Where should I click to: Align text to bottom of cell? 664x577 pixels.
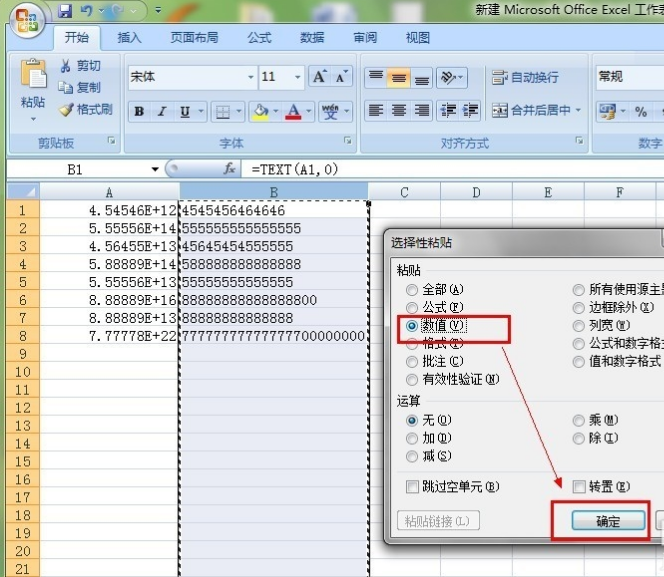pos(421,77)
